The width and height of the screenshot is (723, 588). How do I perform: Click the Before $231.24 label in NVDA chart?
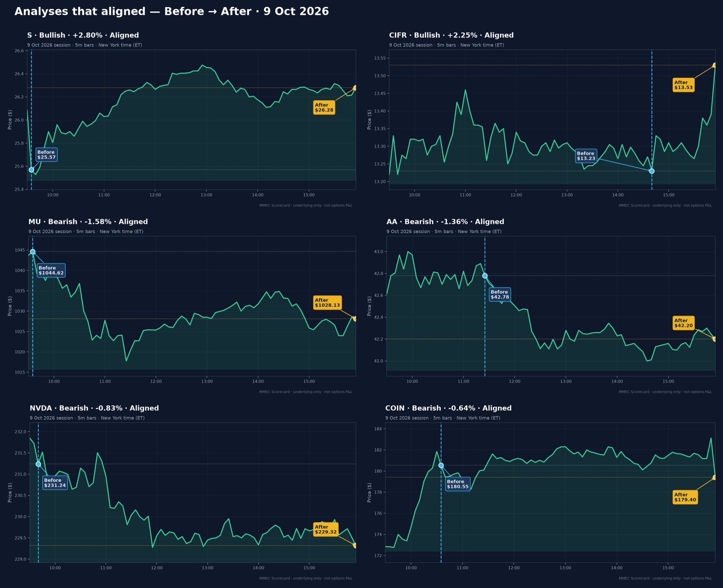coord(55,483)
